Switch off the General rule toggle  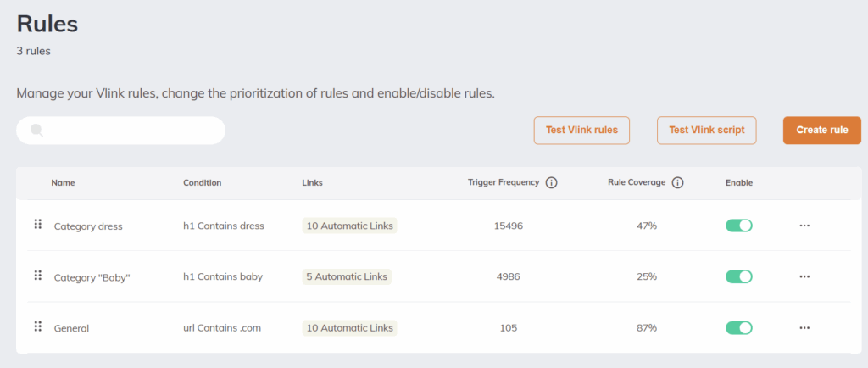(738, 327)
